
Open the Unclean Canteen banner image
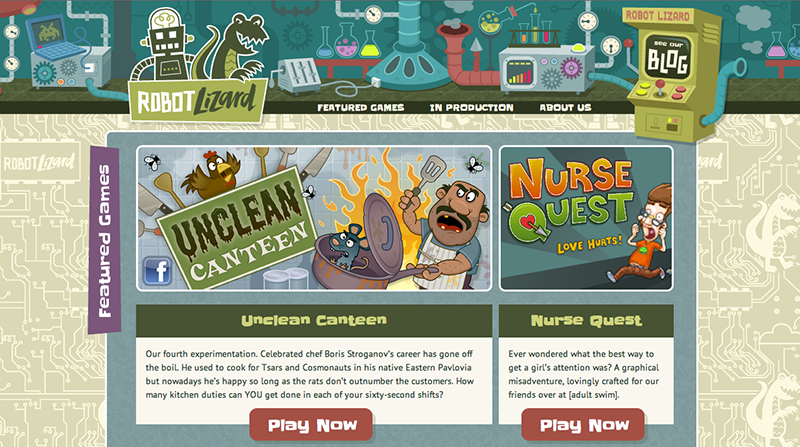coord(314,218)
